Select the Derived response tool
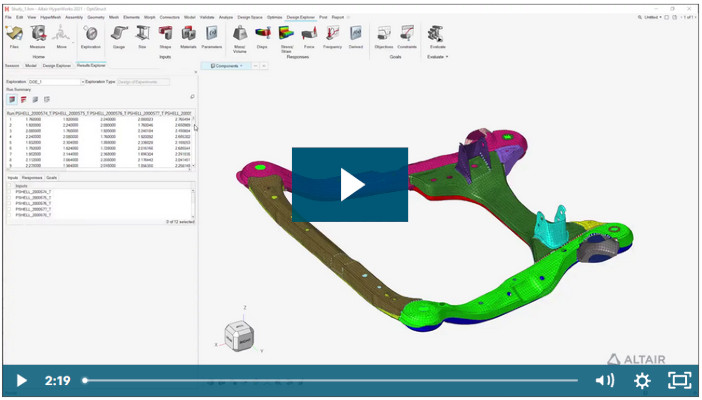 pos(355,37)
